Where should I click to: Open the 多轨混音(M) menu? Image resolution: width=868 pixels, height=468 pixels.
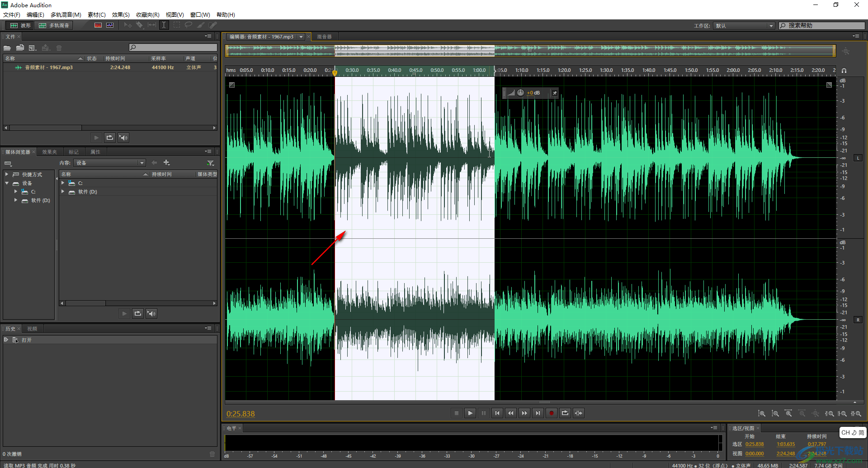(66, 15)
